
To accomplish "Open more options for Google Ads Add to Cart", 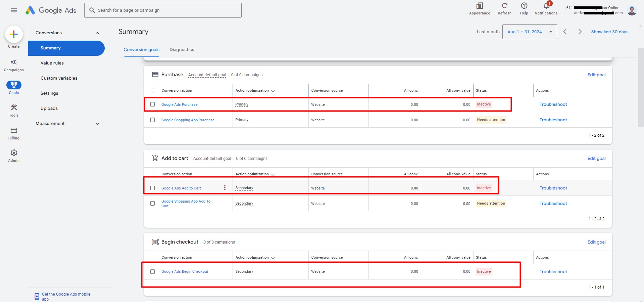I will (x=225, y=188).
